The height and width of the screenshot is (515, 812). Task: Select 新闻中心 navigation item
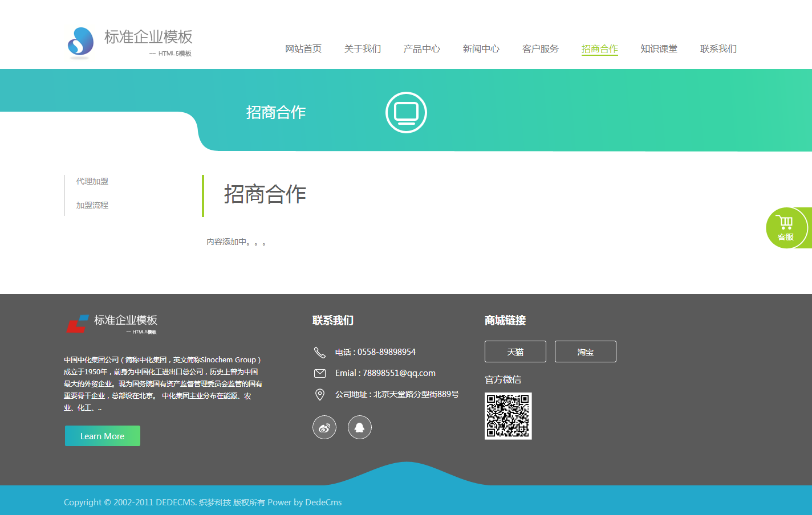coord(481,49)
